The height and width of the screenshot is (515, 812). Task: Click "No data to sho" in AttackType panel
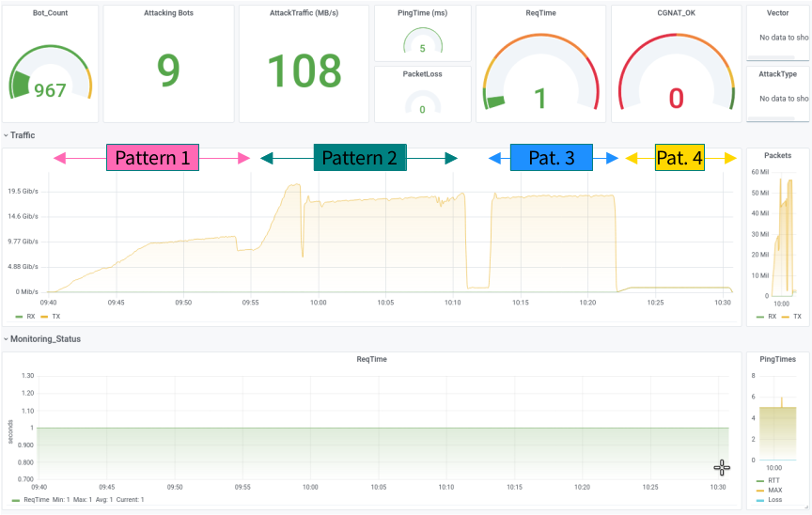(784, 99)
